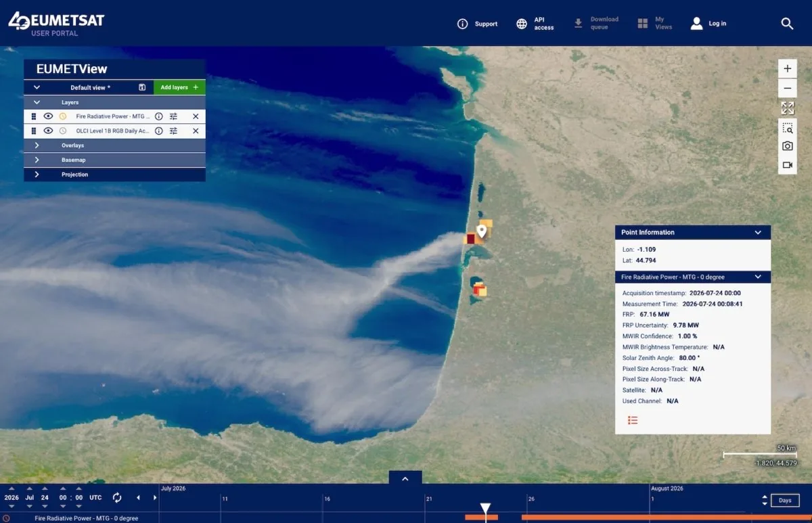Collapse the Layers section
Screen dimensions: 812x523
(x=37, y=102)
